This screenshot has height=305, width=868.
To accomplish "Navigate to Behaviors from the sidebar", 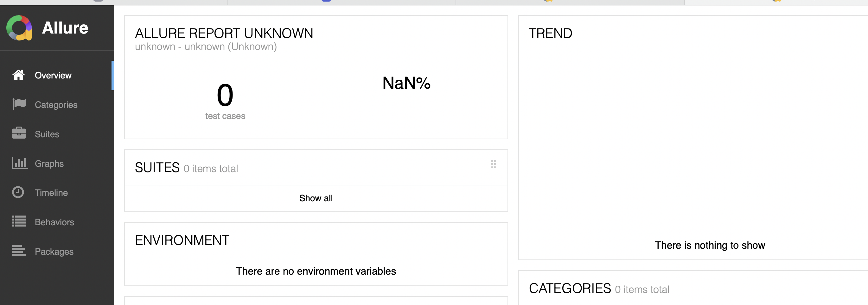I will click(54, 221).
